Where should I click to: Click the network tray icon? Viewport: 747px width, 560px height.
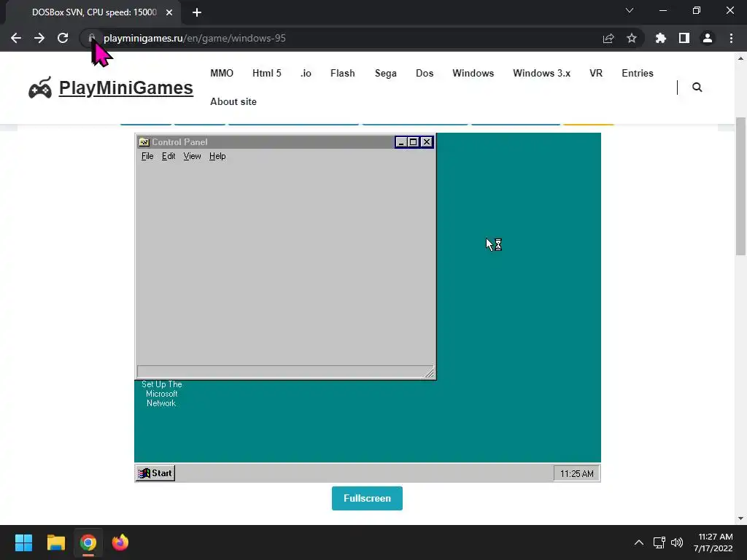659,542
